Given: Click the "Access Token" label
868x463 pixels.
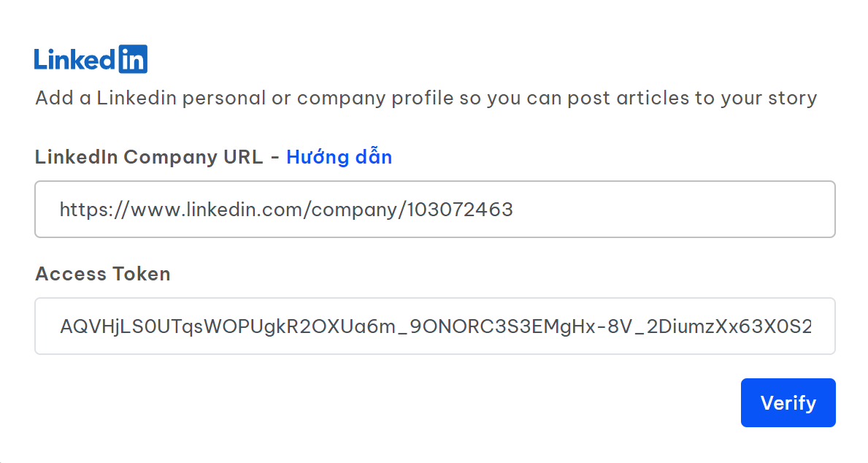Looking at the screenshot, I should pyautogui.click(x=103, y=274).
